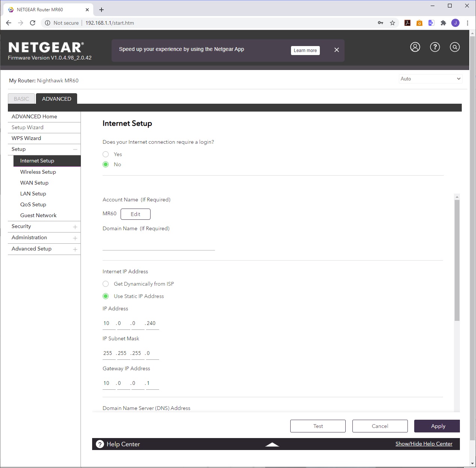Bookmark this page with the star icon

tap(392, 23)
